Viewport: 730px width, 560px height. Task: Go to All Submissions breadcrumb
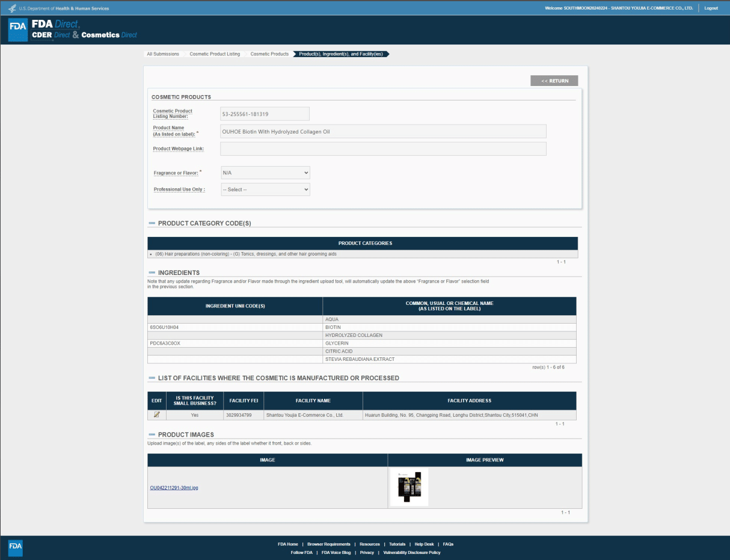pos(163,54)
